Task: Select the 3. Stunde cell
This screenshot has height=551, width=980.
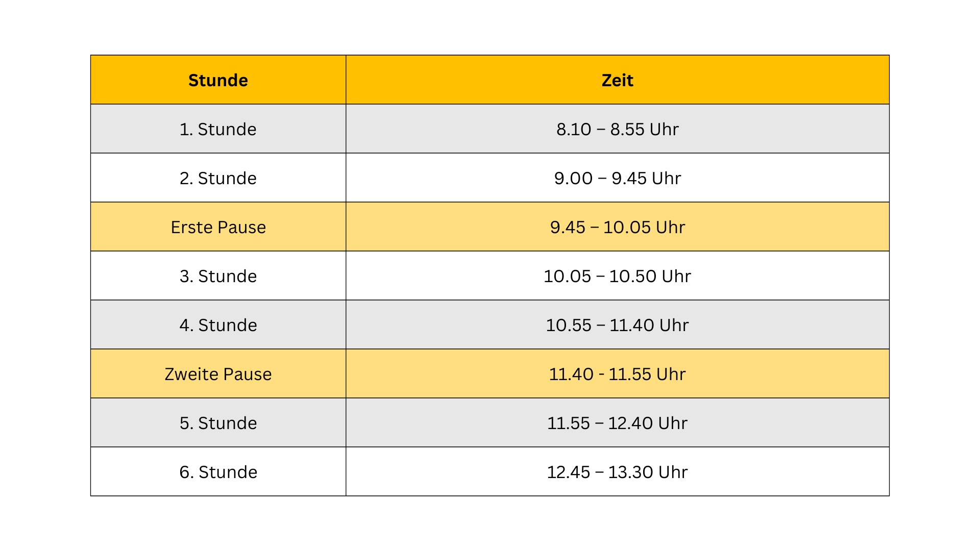Action: coord(218,275)
